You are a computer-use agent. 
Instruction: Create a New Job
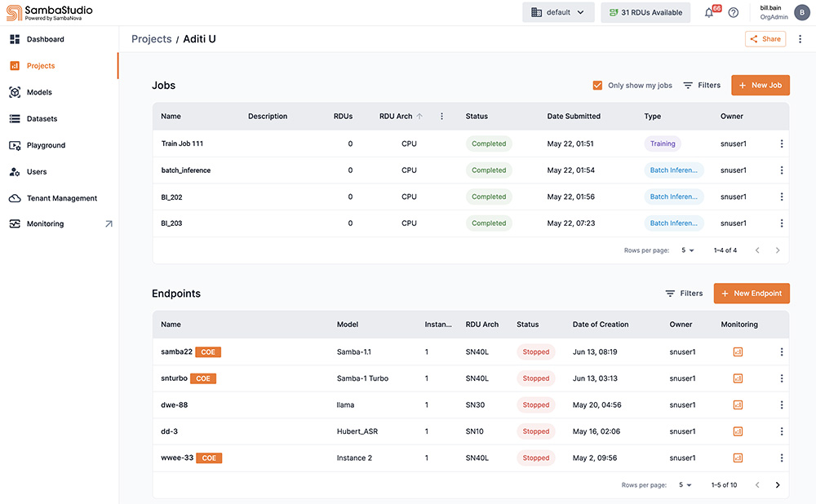pyautogui.click(x=760, y=85)
